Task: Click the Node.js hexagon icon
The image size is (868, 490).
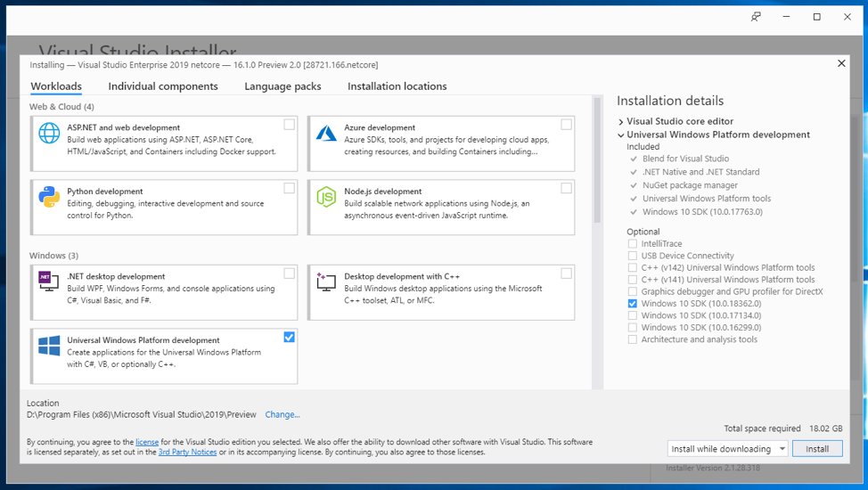Action: (326, 197)
